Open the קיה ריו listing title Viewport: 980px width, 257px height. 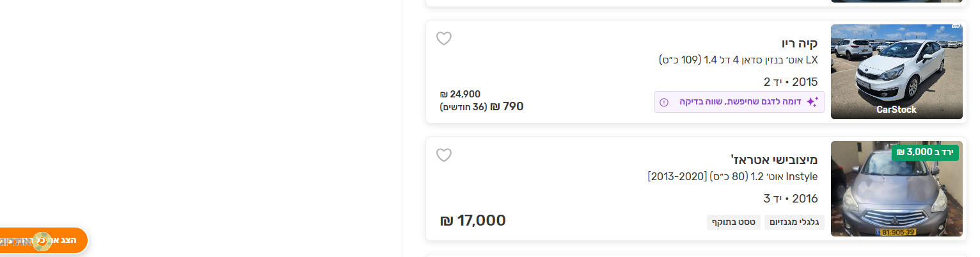tap(800, 44)
